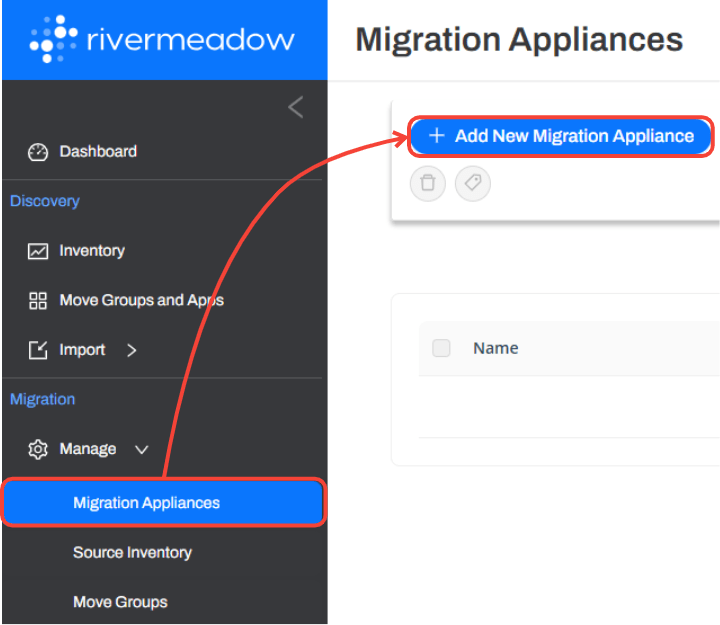The width and height of the screenshot is (720, 625).
Task: Go to Move Groups under Manage
Action: (x=120, y=602)
